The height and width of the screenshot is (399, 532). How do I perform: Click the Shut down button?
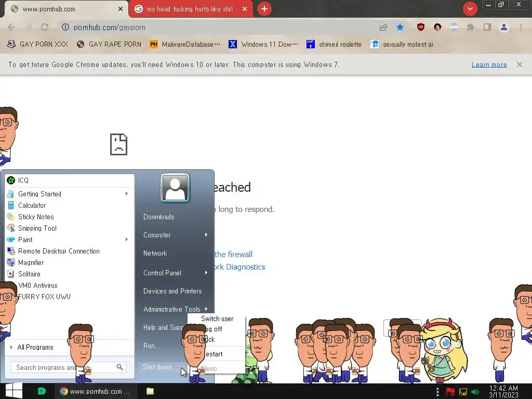(157, 367)
